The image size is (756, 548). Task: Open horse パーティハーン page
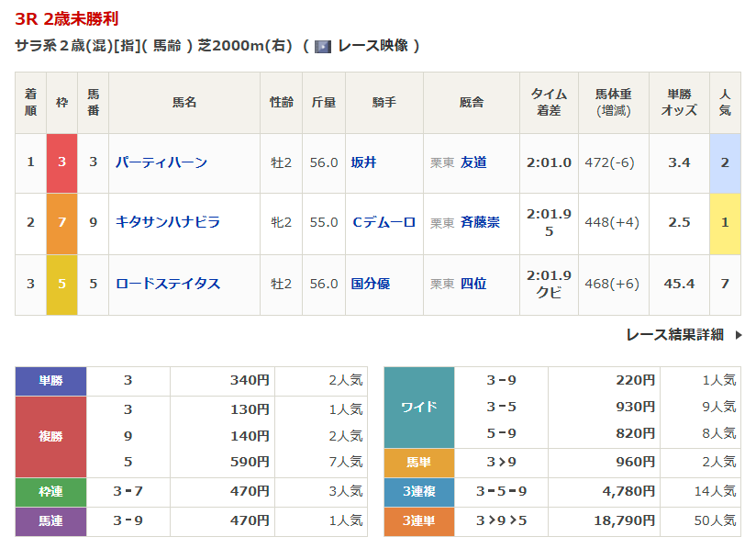(x=161, y=162)
